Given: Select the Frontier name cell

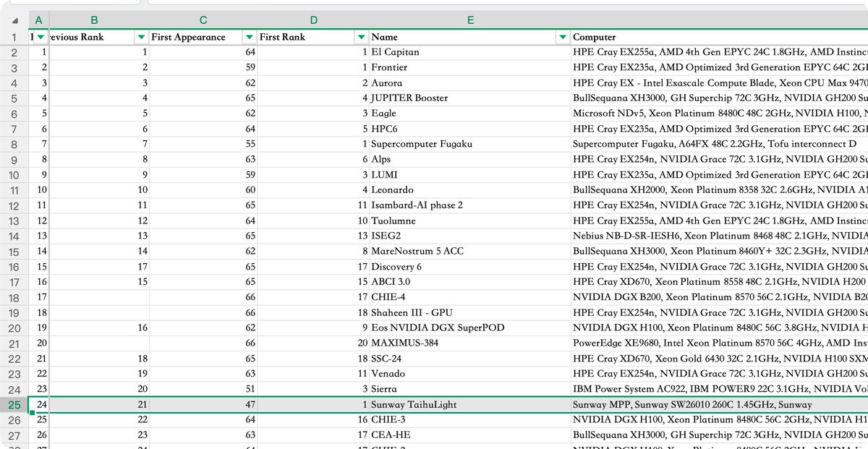Looking at the screenshot, I should pyautogui.click(x=470, y=67).
